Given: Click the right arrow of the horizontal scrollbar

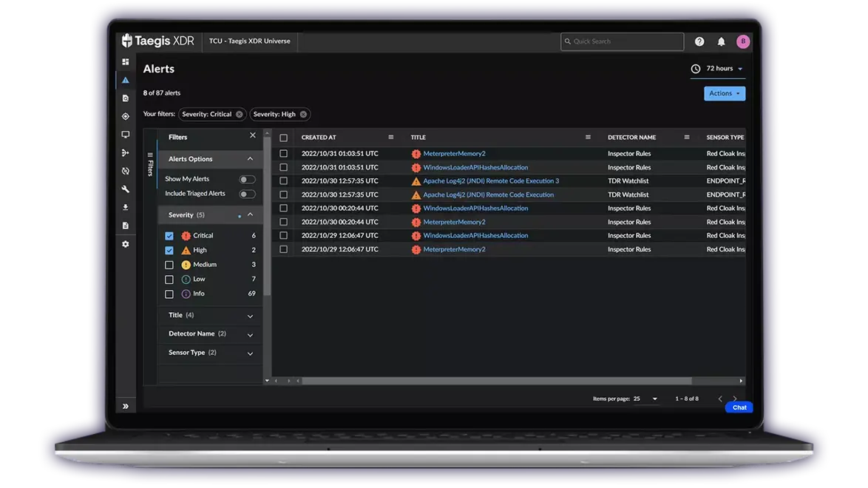Looking at the screenshot, I should click(741, 381).
